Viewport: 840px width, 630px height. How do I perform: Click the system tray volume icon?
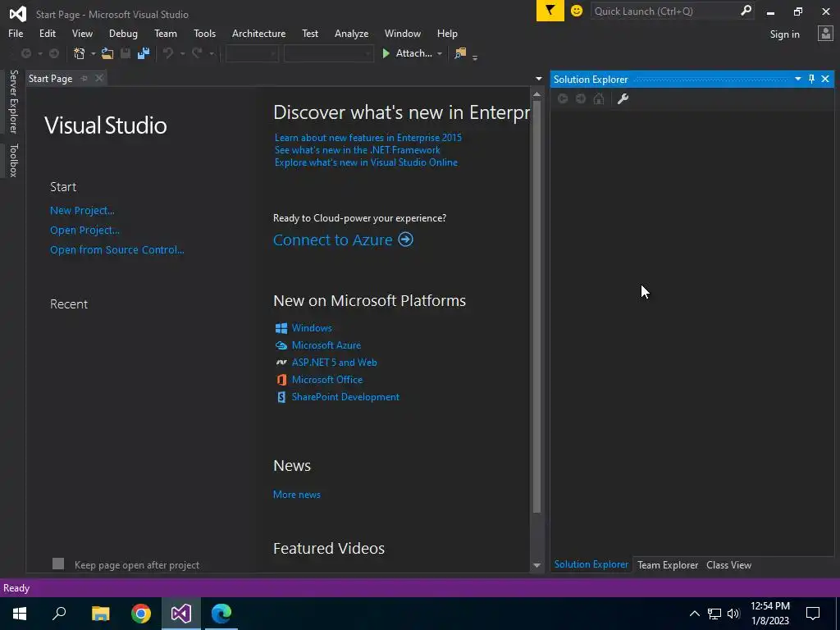pos(733,614)
